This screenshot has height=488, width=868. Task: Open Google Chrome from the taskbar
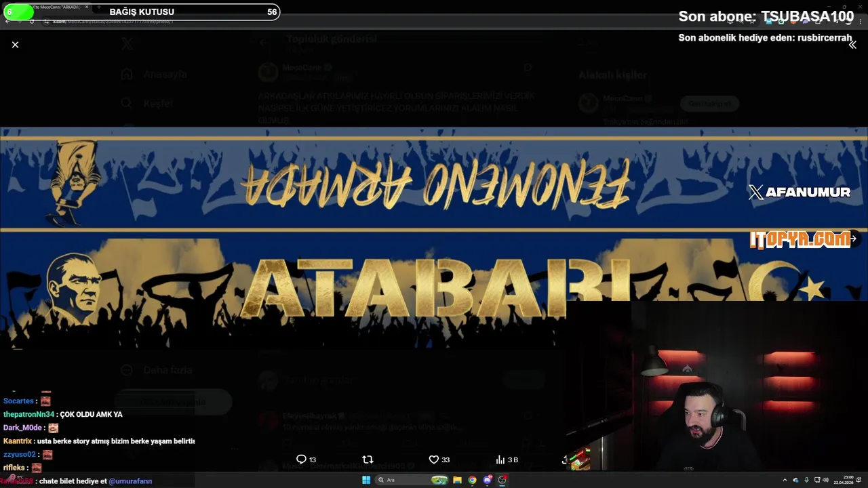click(x=472, y=480)
